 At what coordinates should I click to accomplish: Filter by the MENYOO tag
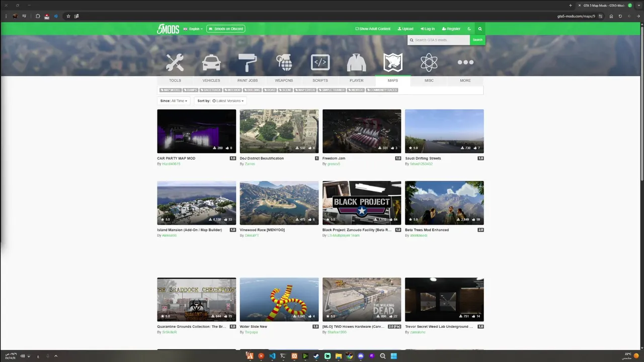(356, 90)
